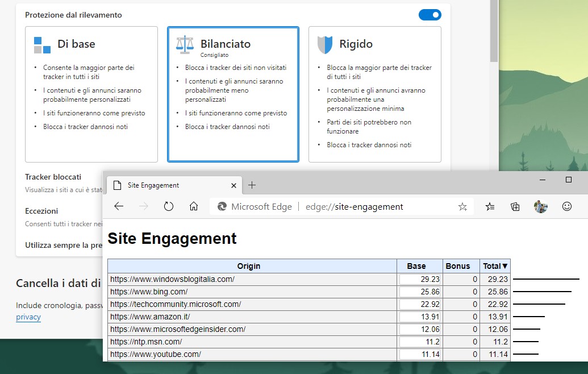The image size is (588, 374).
Task: Send feedback with the smiley icon
Action: point(567,206)
